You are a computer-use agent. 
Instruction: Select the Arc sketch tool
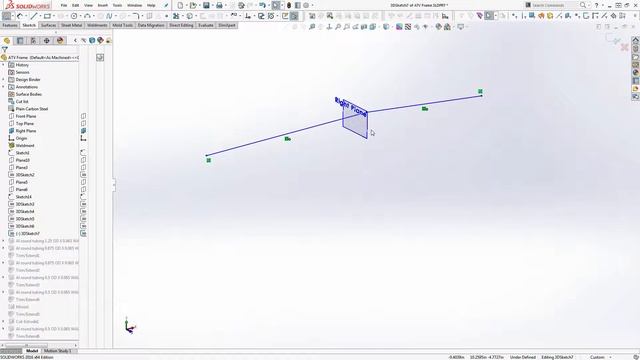coord(87,16)
